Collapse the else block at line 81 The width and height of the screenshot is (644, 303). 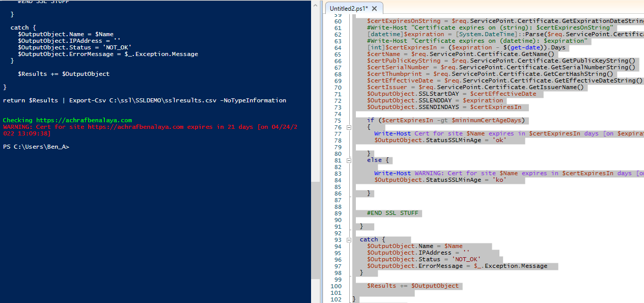click(x=348, y=160)
